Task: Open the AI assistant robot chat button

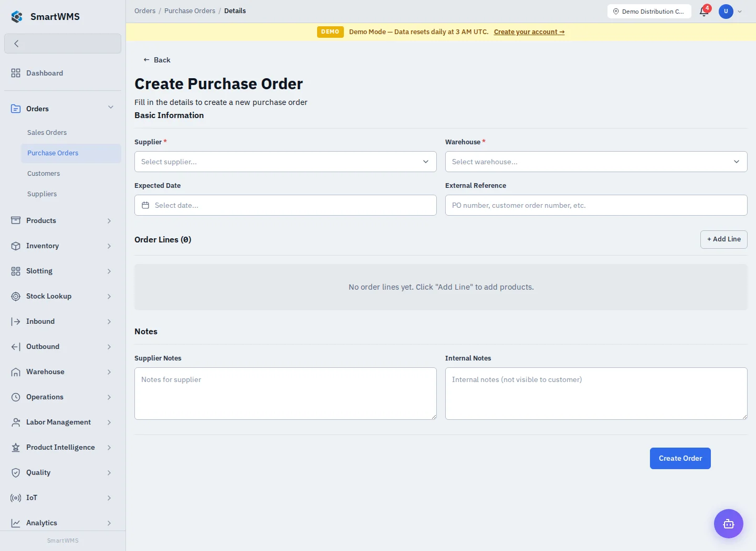Action: [729, 524]
